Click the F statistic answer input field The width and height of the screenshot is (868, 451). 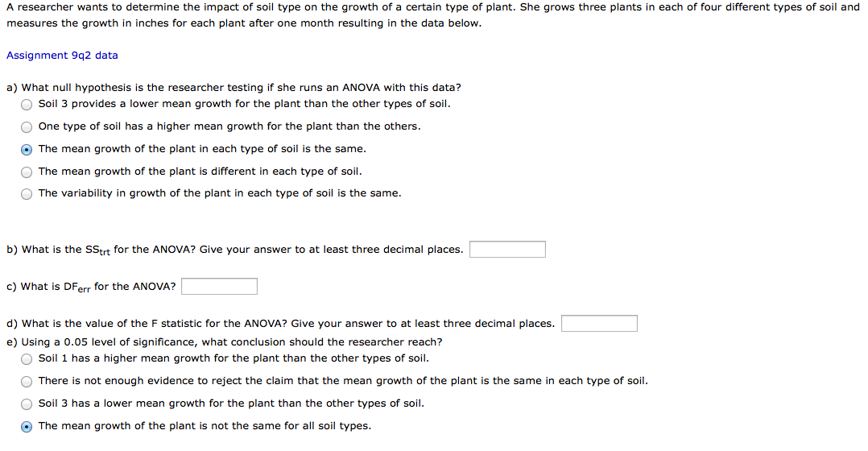(600, 323)
